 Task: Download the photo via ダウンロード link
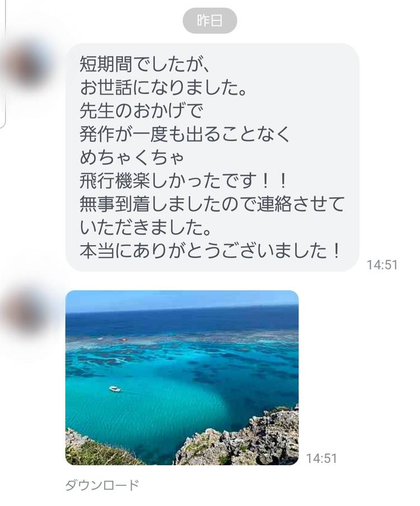tap(102, 485)
